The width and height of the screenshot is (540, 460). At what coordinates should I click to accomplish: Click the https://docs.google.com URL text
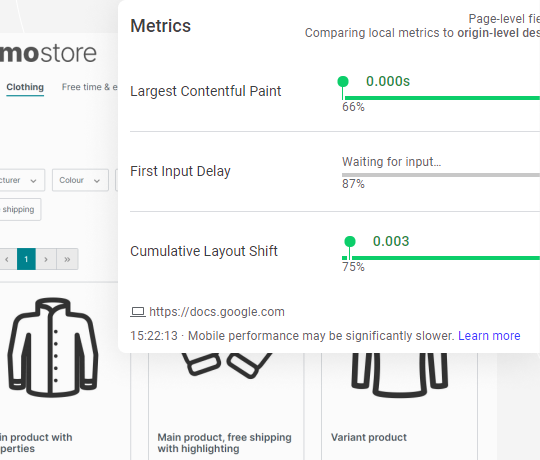tap(217, 312)
